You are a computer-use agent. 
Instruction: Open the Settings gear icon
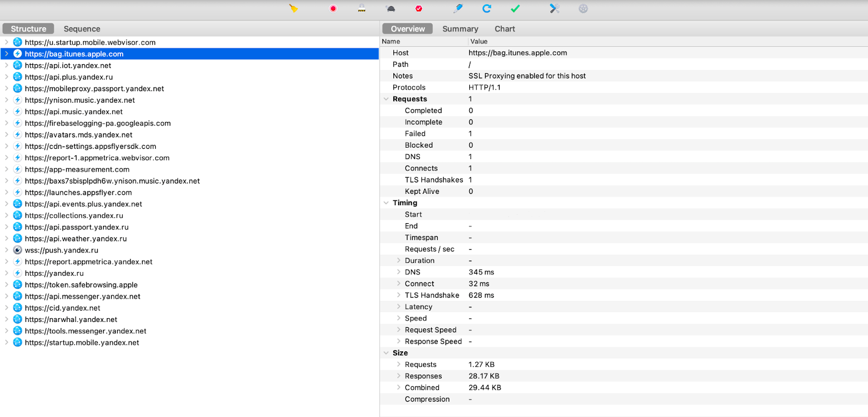(x=583, y=9)
